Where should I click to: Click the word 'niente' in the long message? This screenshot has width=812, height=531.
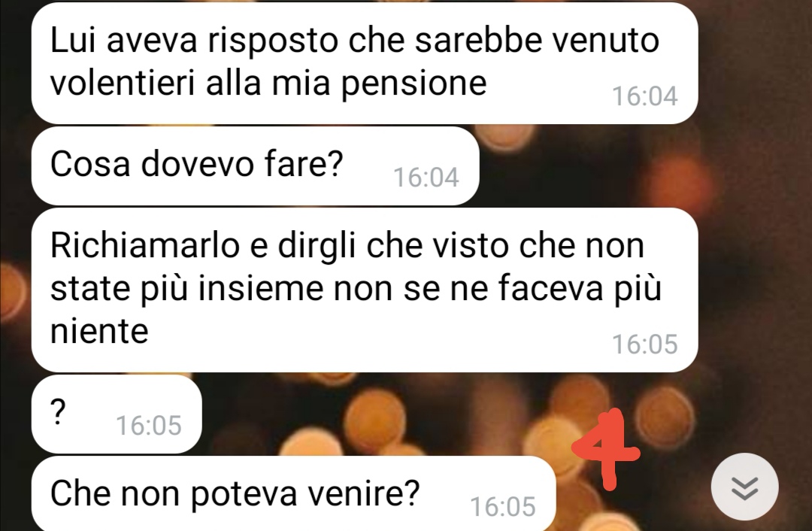99,331
